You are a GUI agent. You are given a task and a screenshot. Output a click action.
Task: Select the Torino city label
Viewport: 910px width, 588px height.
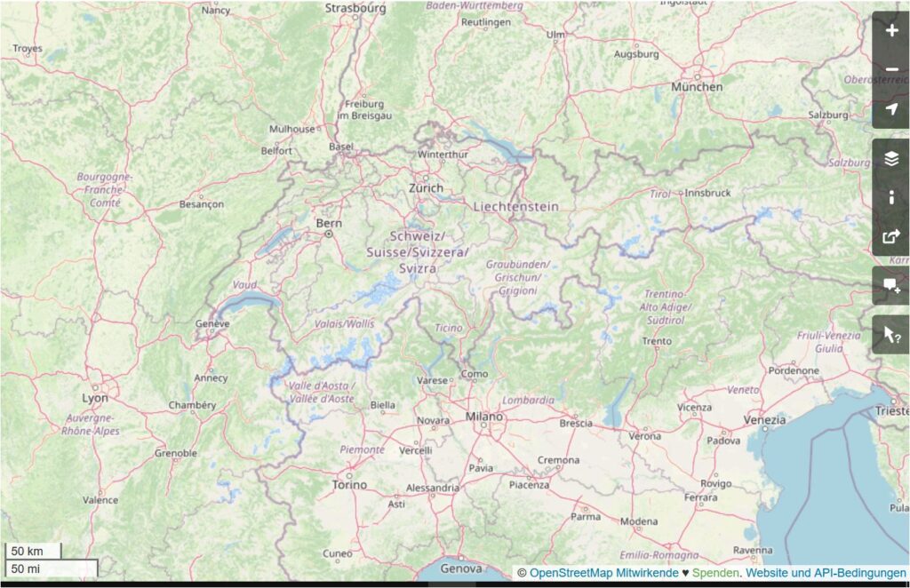click(349, 485)
